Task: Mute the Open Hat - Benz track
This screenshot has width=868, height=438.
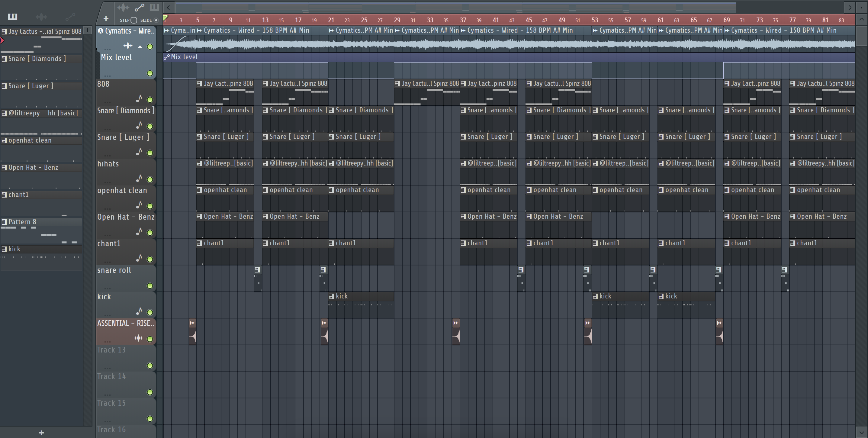Action: (150, 233)
